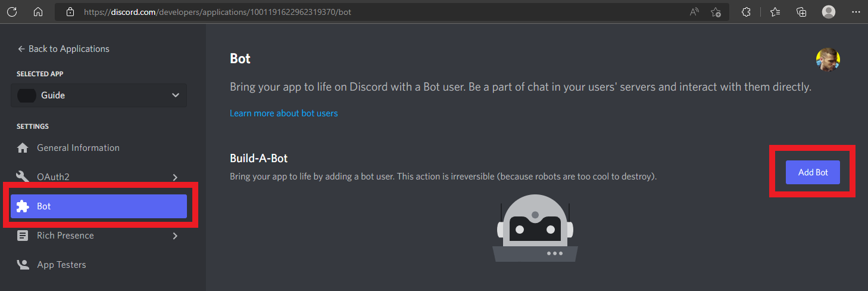
Task: Open the Guide app selector dropdown
Action: pyautogui.click(x=99, y=95)
